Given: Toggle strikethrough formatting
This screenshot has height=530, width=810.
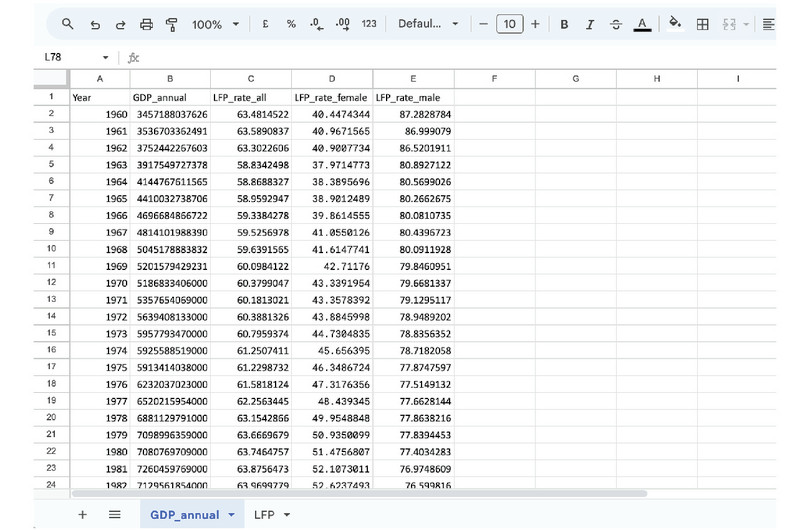Looking at the screenshot, I should point(616,24).
